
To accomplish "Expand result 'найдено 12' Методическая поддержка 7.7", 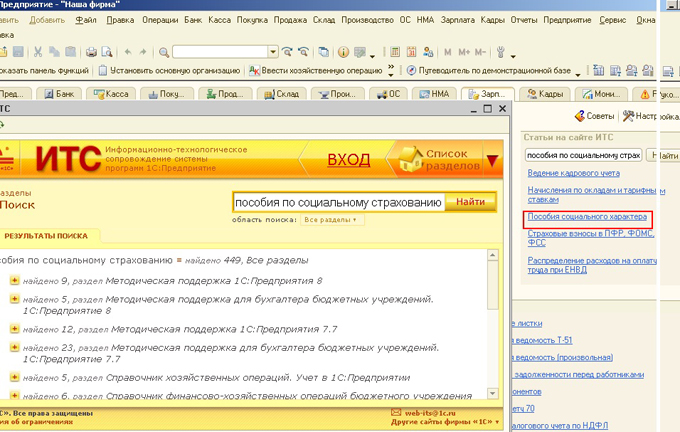I will point(14,329).
